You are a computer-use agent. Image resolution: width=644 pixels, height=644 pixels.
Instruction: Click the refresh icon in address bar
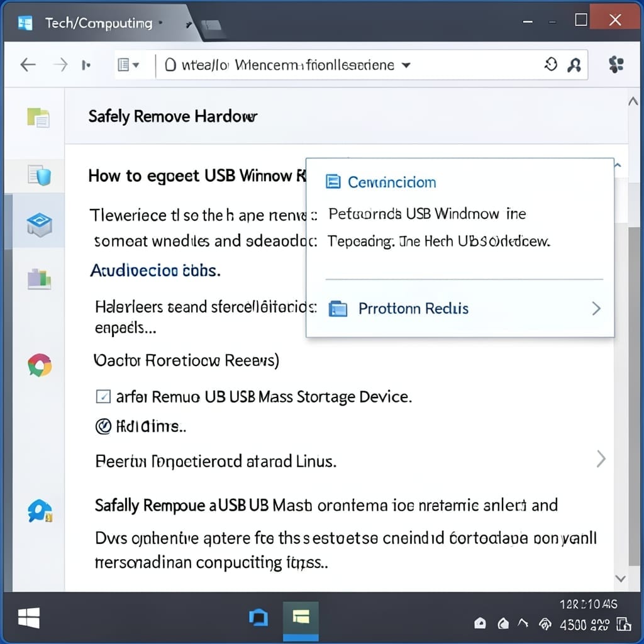551,65
